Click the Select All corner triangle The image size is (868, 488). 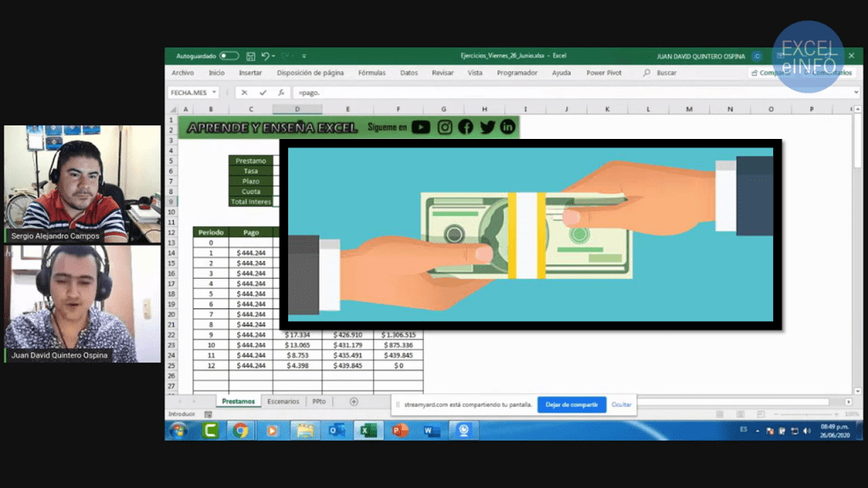click(x=173, y=109)
